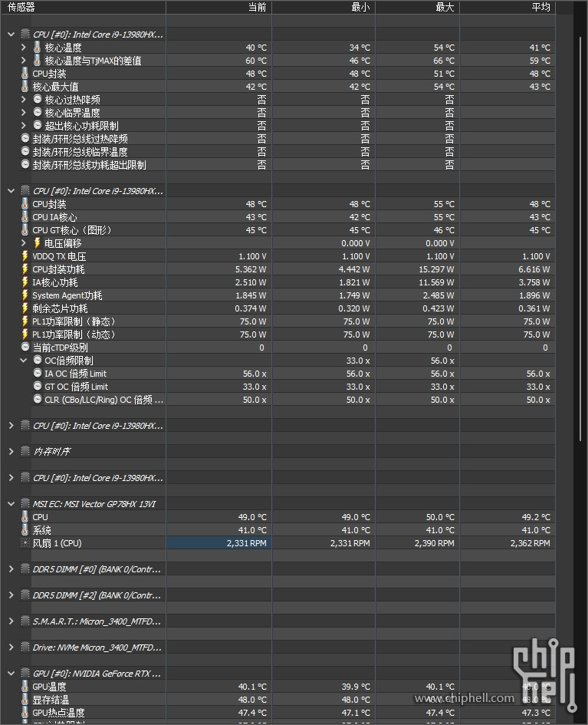Screen dimensions: 588x725
Task: Click fan icon of 风扇 1 (CPU)
Action: pos(25,543)
